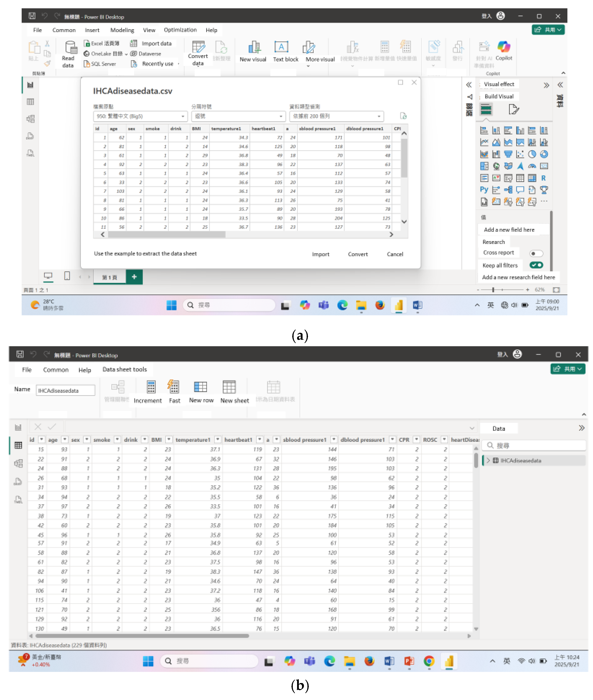Open the age column filter dropdown
593x700 pixels.
(x=65, y=439)
